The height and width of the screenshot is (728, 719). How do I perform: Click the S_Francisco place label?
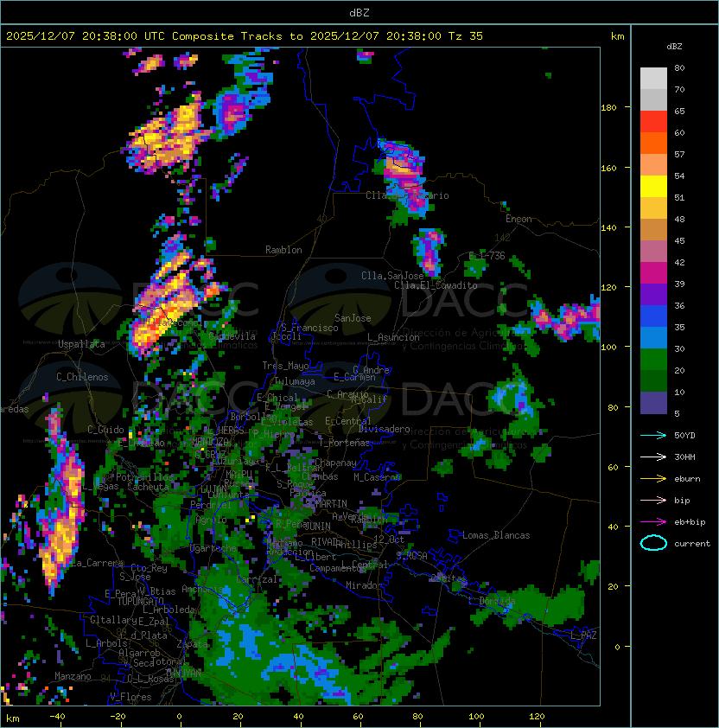[309, 328]
